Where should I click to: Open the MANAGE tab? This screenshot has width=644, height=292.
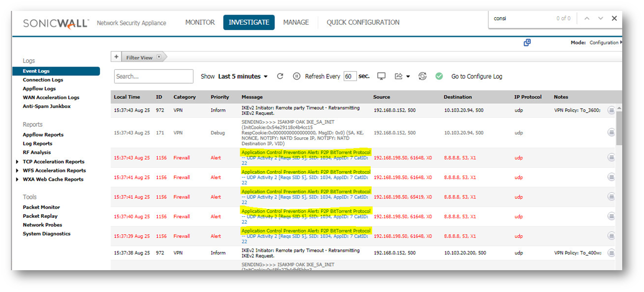pyautogui.click(x=296, y=22)
